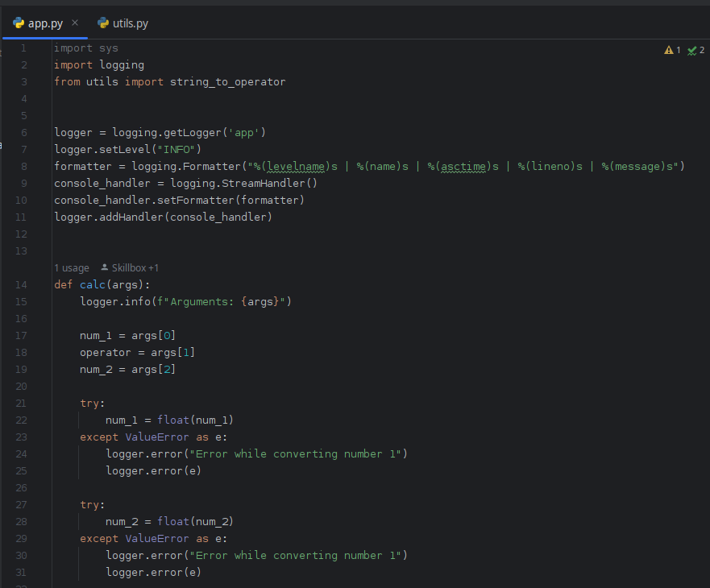
Task: Click the 'calc' function name
Action: tap(93, 284)
